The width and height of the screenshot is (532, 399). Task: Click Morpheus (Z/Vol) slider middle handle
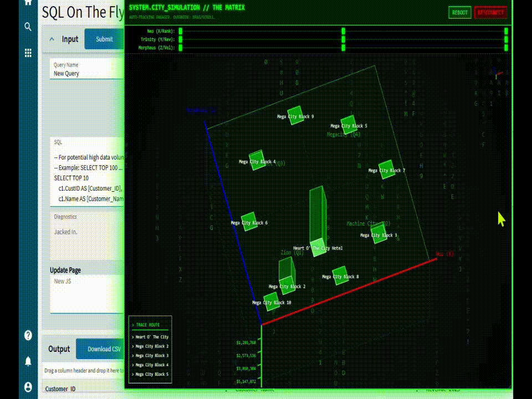344,48
